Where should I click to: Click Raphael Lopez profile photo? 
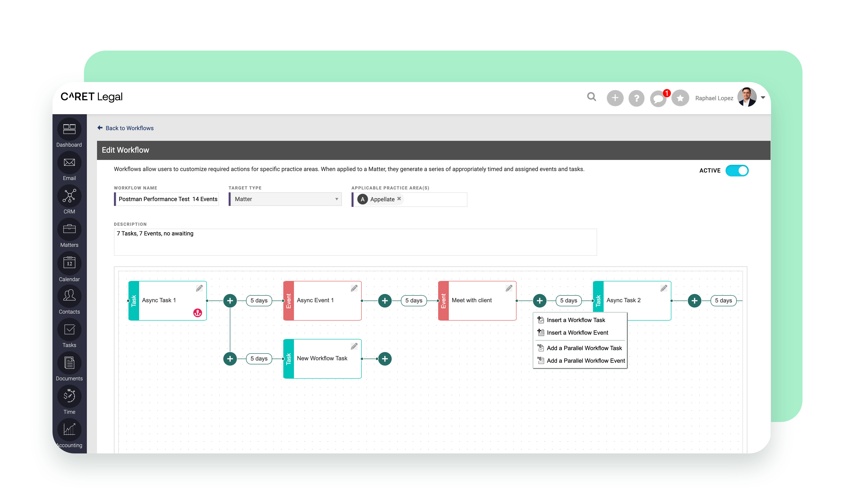click(x=747, y=97)
